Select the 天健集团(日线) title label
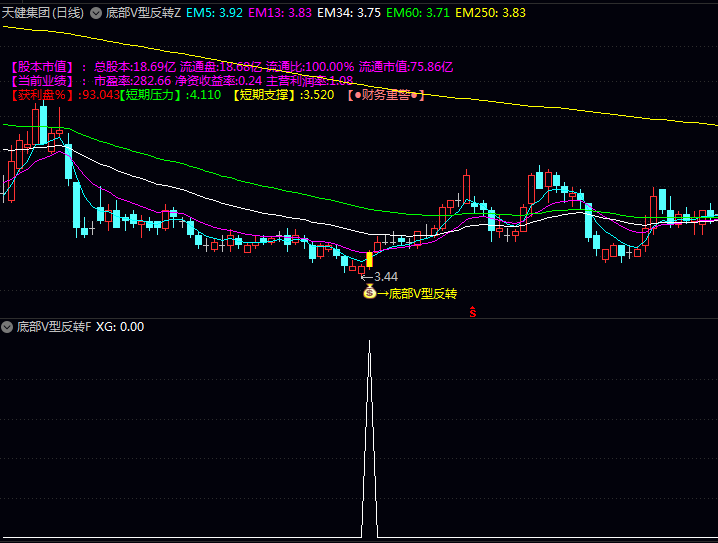This screenshot has width=718, height=543. (43, 12)
